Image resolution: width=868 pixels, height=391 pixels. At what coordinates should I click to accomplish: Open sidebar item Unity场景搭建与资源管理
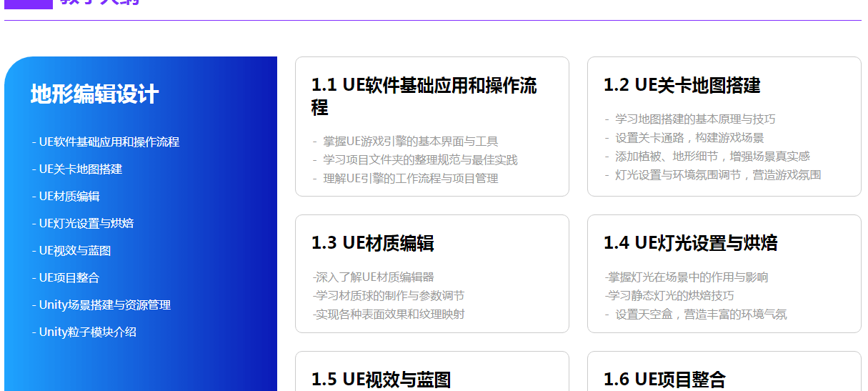(101, 305)
